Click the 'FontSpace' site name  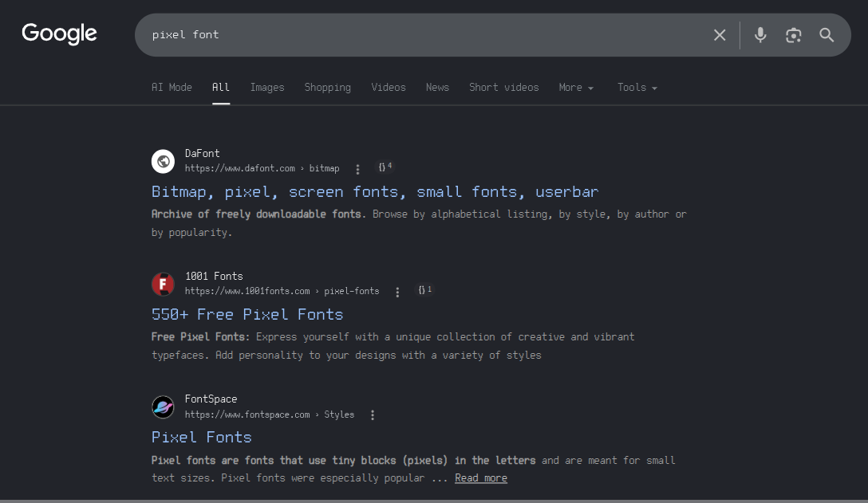tap(211, 399)
